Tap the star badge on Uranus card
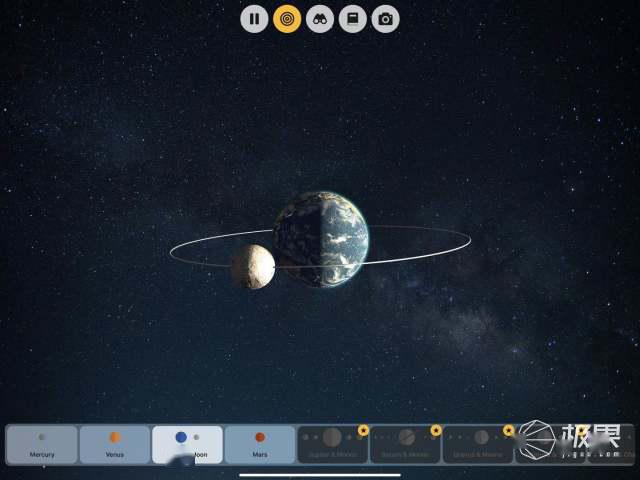640x480 pixels. [509, 430]
